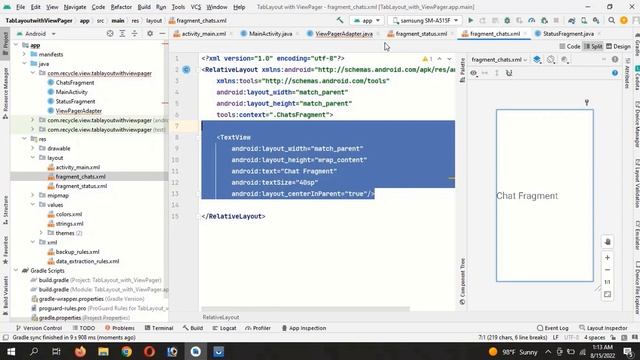The width and height of the screenshot is (640, 360).
Task: Click the editor horizontal scrollbar
Action: pyautogui.click(x=305, y=309)
